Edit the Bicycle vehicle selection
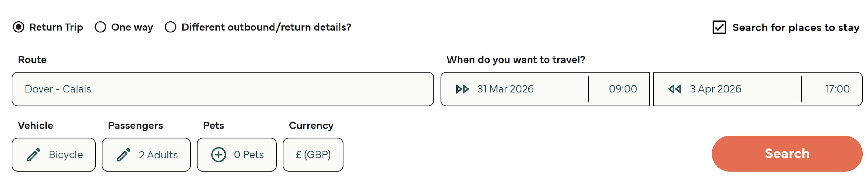The height and width of the screenshot is (180, 868). 65,155
